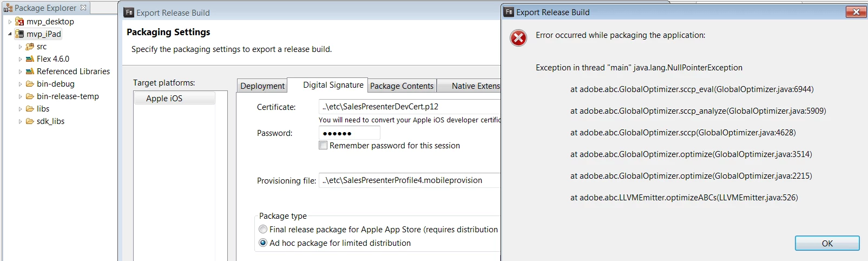Viewport: 868px width, 261px height.
Task: Select libs tree item label
Action: [43, 109]
